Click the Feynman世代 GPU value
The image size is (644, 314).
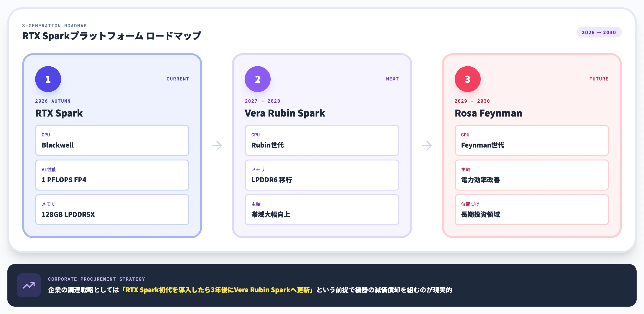tap(483, 145)
